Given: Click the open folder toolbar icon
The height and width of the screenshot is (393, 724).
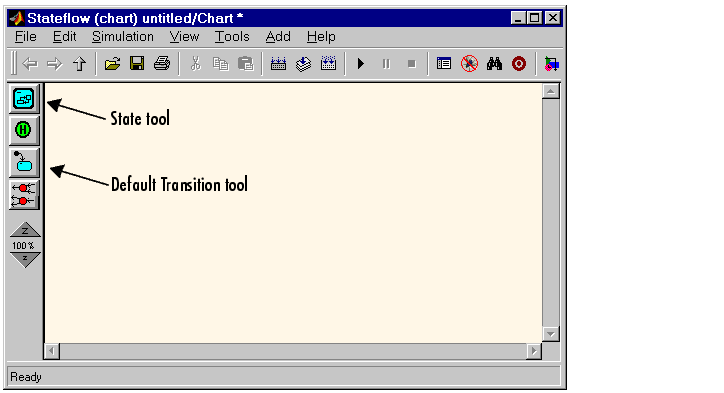Looking at the screenshot, I should [112, 64].
